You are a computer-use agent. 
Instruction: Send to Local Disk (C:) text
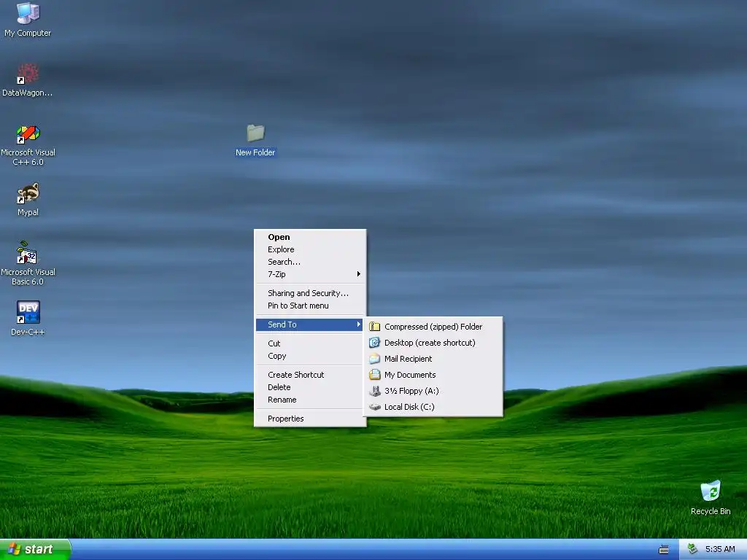coord(409,407)
